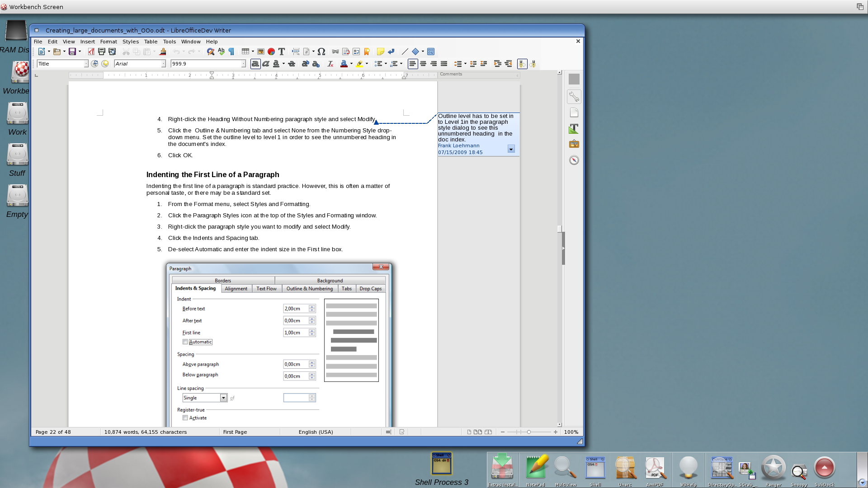The width and height of the screenshot is (868, 488).
Task: Open the Arial font name dropdown
Action: point(163,64)
